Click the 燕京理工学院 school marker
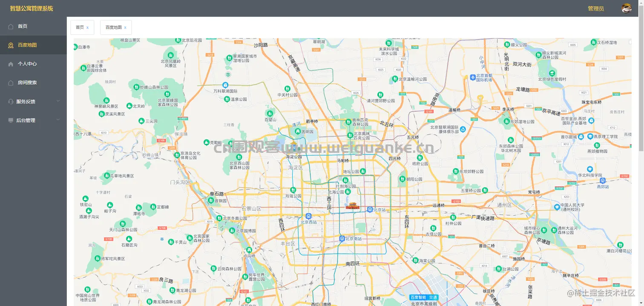 pos(590,137)
